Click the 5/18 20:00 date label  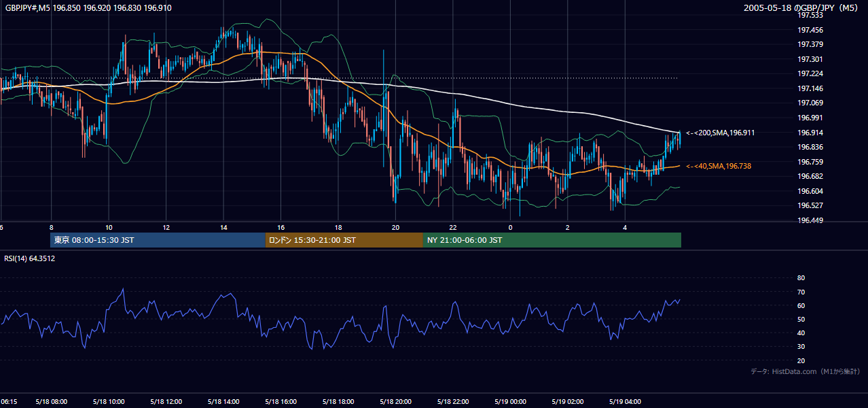(x=395, y=402)
